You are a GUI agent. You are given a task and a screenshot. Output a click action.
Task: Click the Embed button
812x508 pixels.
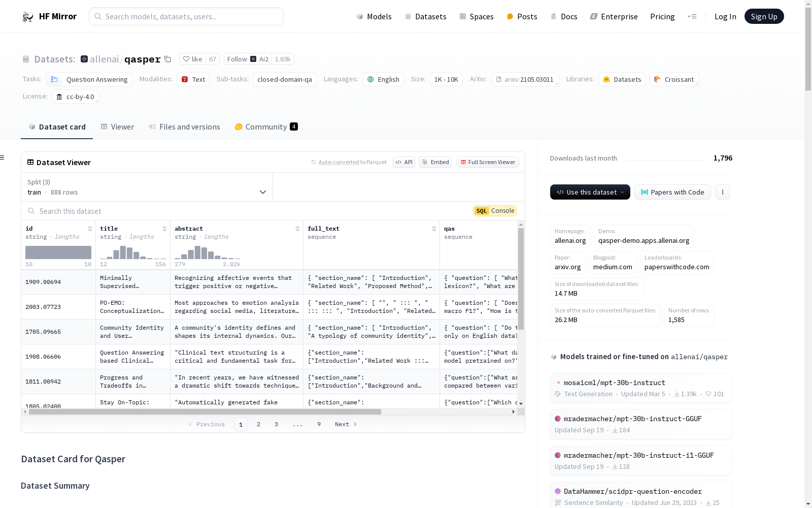(435, 162)
